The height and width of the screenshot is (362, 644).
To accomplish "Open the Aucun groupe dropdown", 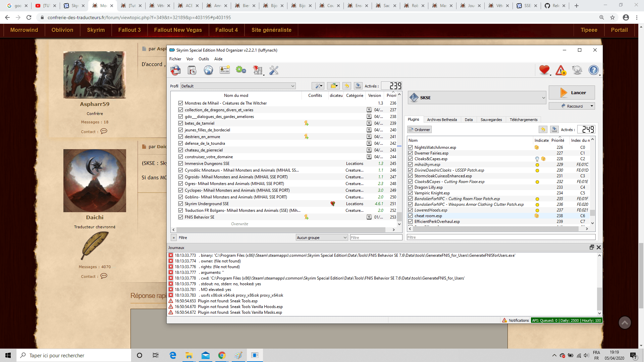I will 321,238.
